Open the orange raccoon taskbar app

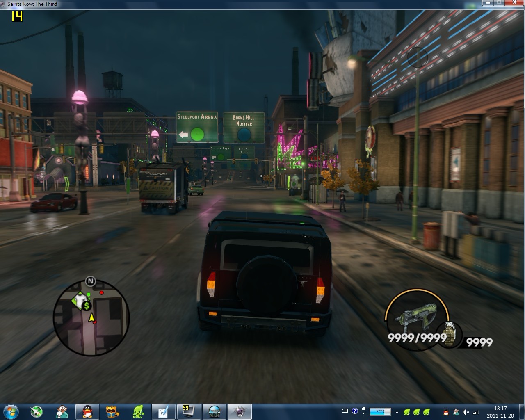pyautogui.click(x=112, y=411)
